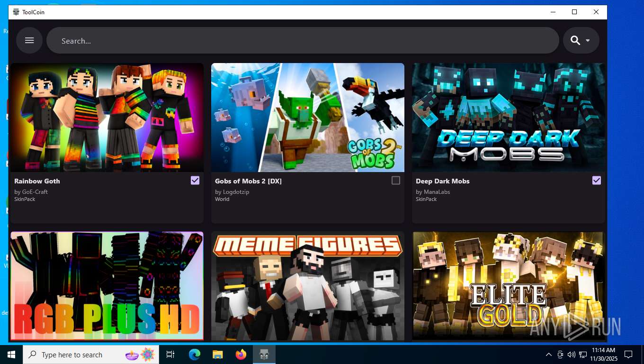Image resolution: width=644 pixels, height=364 pixels.
Task: Open the clock showing 11:14 AM
Action: pos(604,355)
